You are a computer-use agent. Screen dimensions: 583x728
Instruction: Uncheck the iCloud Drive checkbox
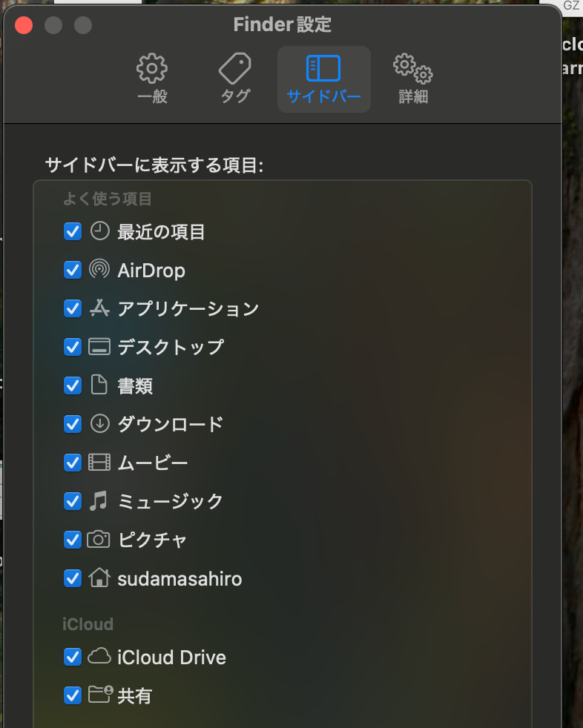[x=73, y=657]
